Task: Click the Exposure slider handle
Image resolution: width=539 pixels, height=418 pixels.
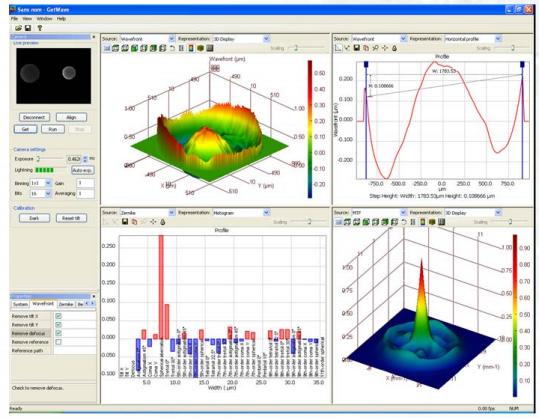Action: (x=38, y=159)
